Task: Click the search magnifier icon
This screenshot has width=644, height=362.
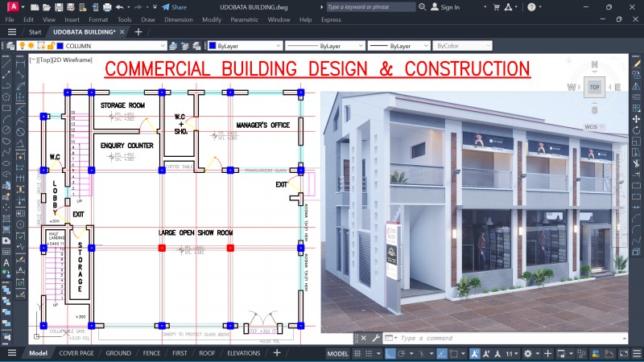Action: point(422,7)
